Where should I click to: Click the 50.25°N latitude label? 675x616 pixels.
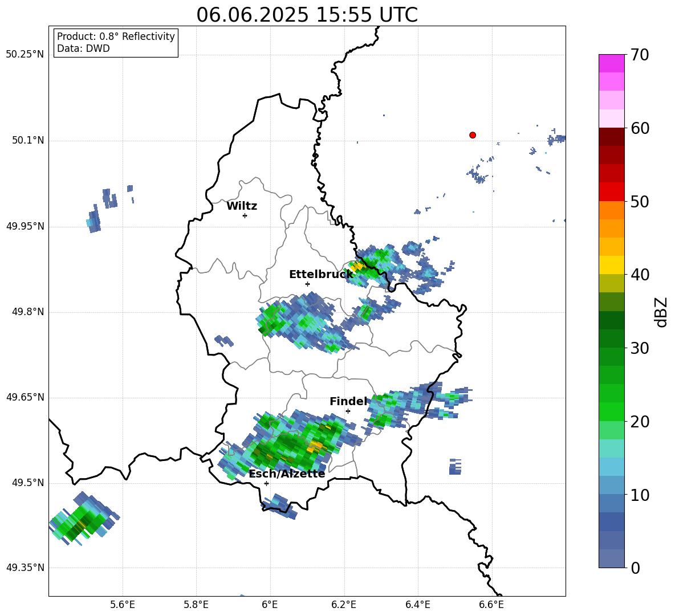coord(25,55)
